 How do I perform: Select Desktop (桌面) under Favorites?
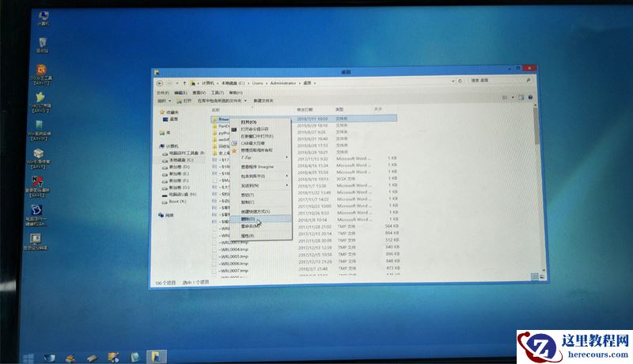[170, 119]
